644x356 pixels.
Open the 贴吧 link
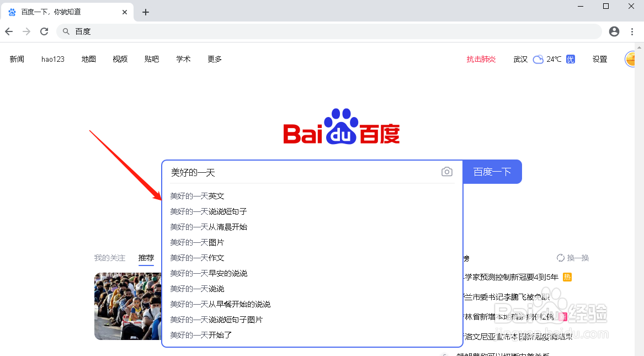click(x=152, y=59)
